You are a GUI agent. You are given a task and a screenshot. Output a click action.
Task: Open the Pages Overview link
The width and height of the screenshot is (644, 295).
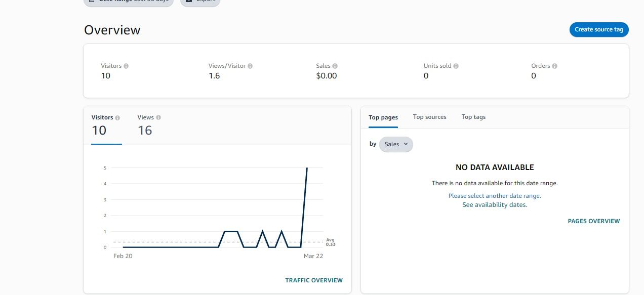[x=594, y=221]
